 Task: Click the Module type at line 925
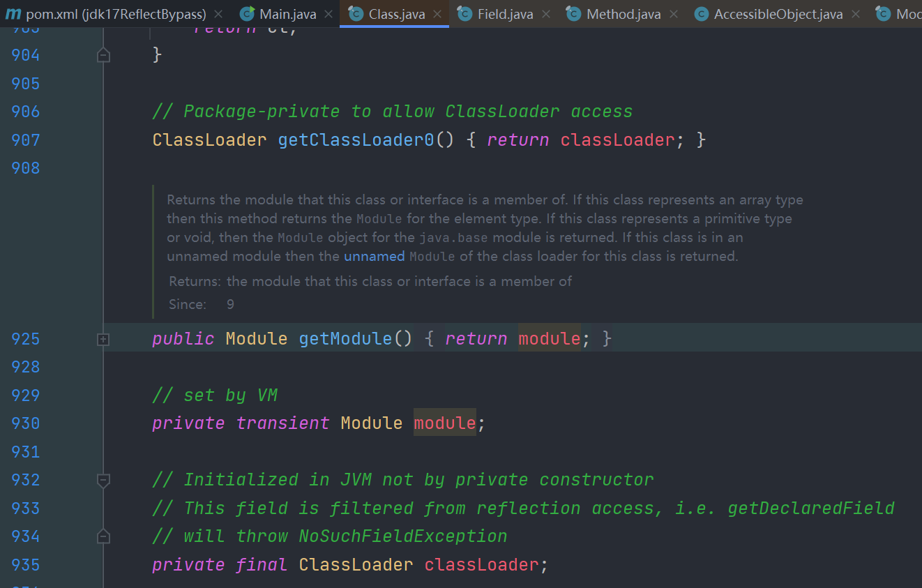click(257, 339)
